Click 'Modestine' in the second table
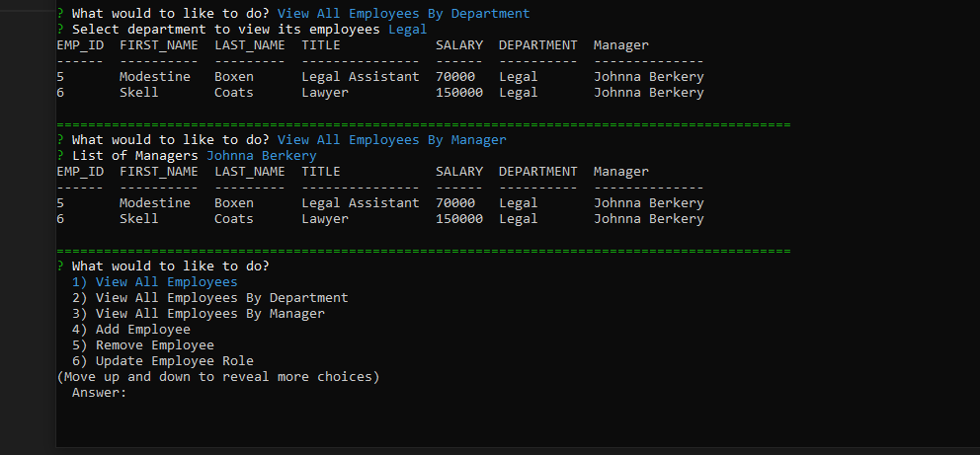The image size is (980, 455). [x=155, y=203]
